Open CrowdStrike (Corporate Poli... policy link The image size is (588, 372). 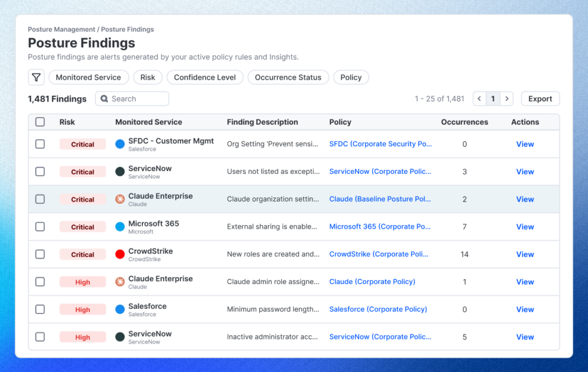pos(379,254)
